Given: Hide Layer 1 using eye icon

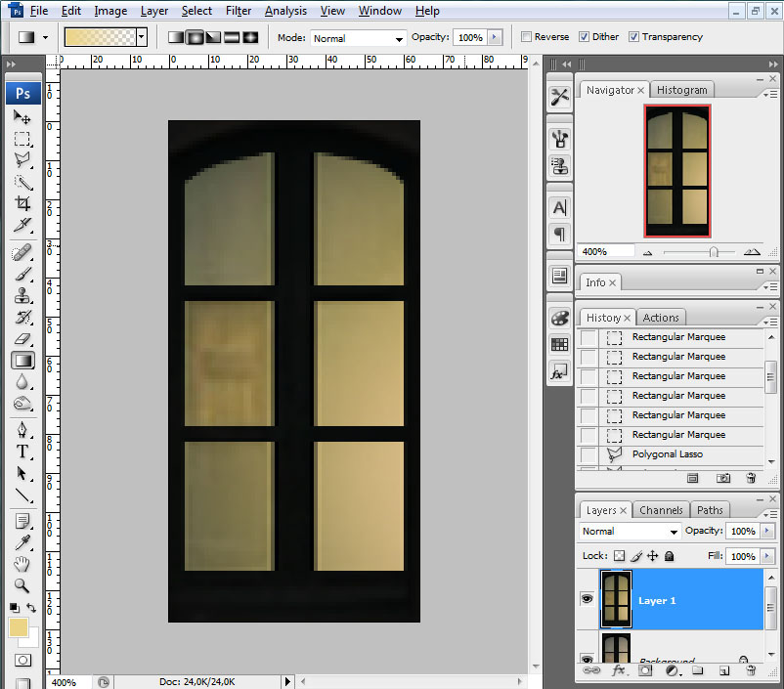Looking at the screenshot, I should pyautogui.click(x=587, y=598).
